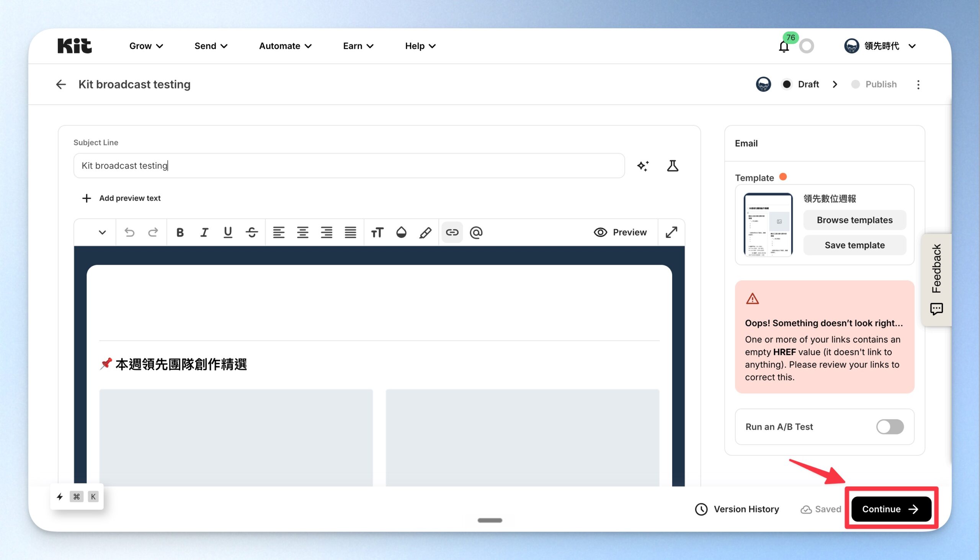Viewport: 980px width, 560px height.
Task: Click the A/B test flask icon
Action: pyautogui.click(x=673, y=166)
